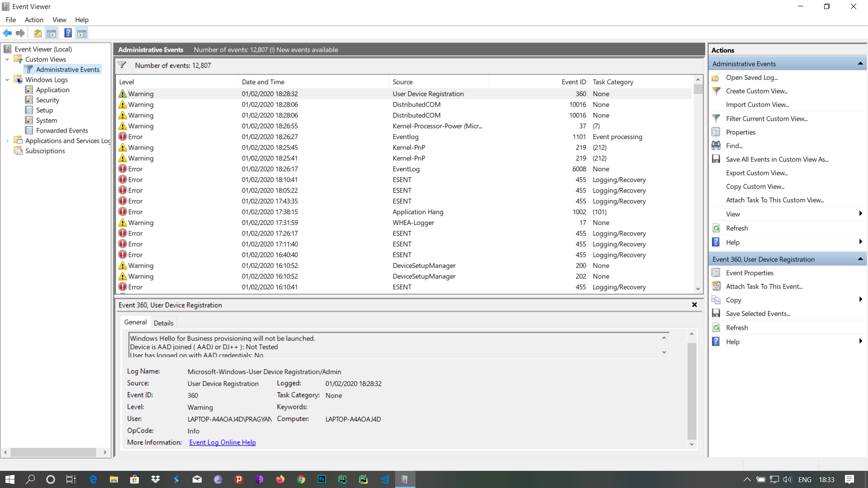This screenshot has width=868, height=488.
Task: Collapse the Custom Views tree node
Action: tap(7, 59)
